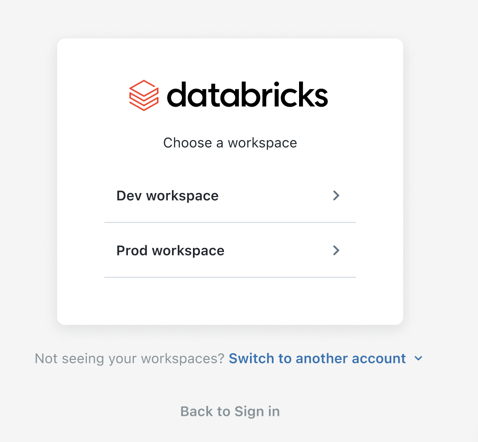
Task: Click the Choose a workspace heading
Action: 230,143
